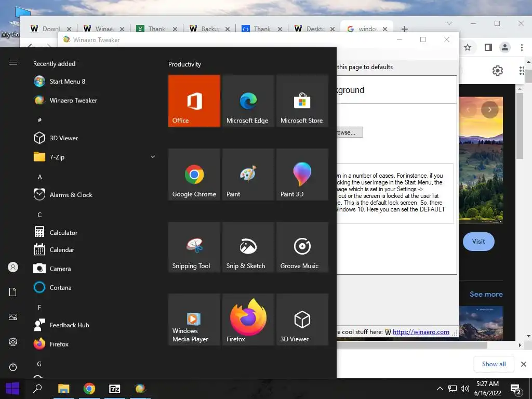Launch the Windows Media Player tile
Screen dimensions: 532x399
click(x=194, y=320)
